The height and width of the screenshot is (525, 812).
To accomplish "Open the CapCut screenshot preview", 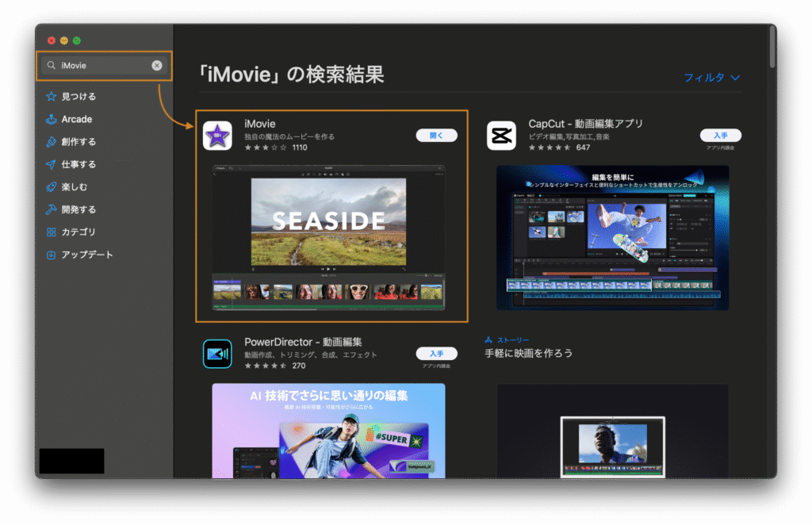I will pyautogui.click(x=613, y=238).
